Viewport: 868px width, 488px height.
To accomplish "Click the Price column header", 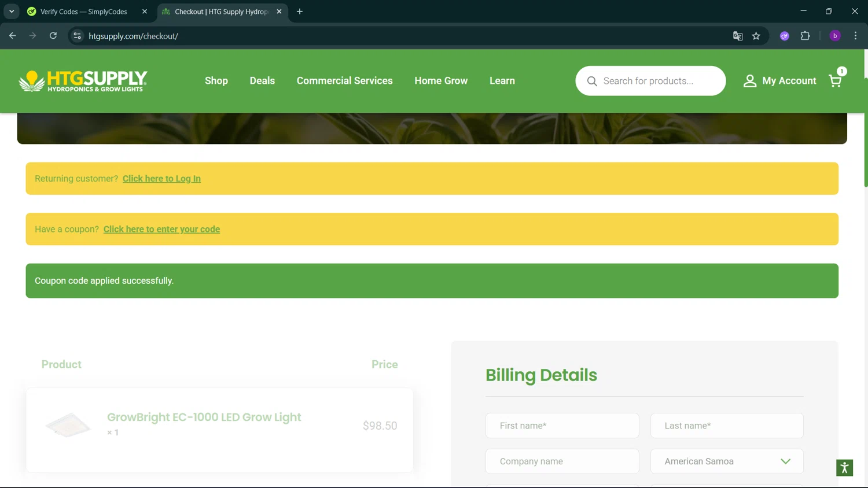I will (384, 365).
